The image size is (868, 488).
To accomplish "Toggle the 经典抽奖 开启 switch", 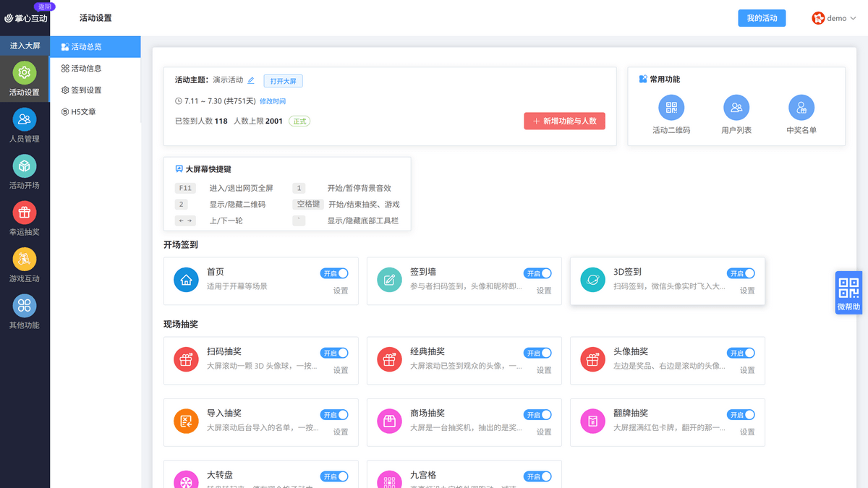I will (x=537, y=353).
